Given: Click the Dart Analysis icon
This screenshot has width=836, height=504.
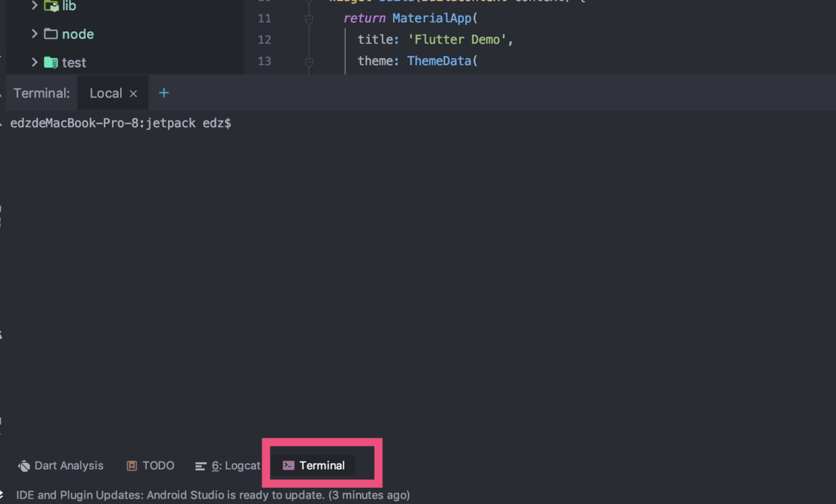Looking at the screenshot, I should tap(24, 466).
